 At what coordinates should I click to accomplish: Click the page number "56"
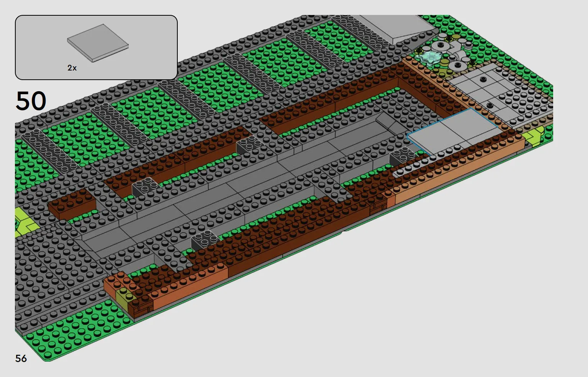click(x=21, y=358)
